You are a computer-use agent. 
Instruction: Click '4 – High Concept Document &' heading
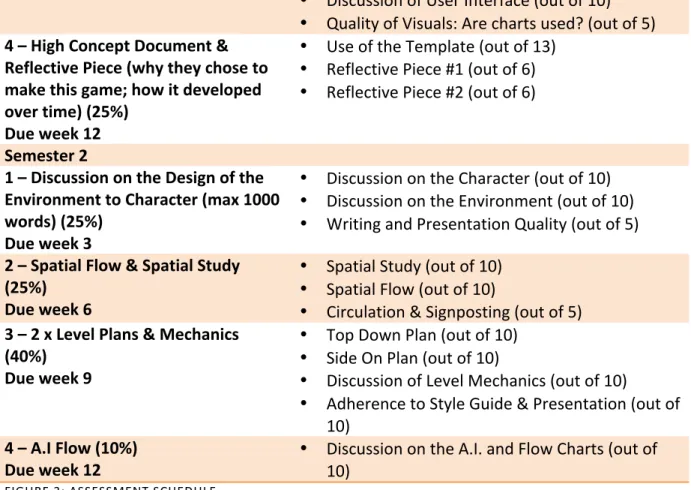click(x=116, y=46)
